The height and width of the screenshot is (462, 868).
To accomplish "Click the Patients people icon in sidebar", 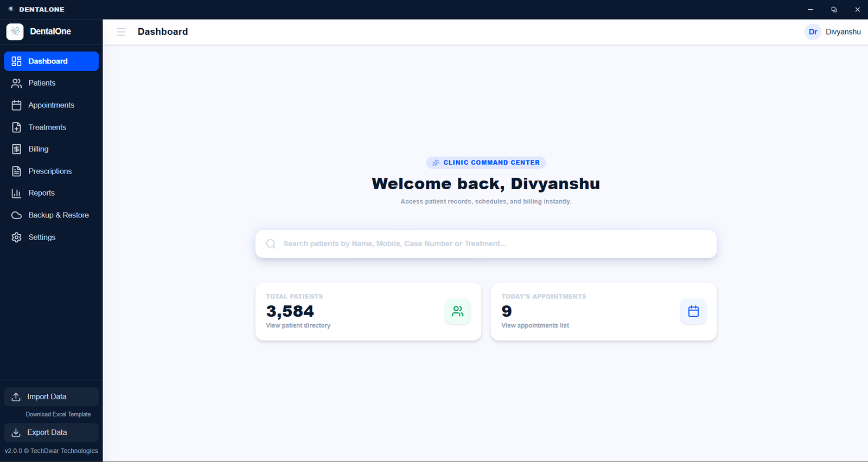I will pos(16,83).
